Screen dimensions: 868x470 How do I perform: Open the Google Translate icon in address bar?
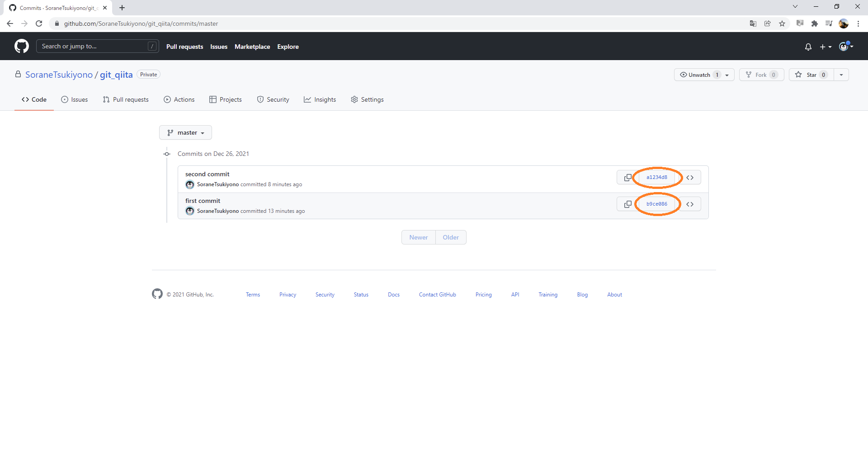(x=753, y=23)
